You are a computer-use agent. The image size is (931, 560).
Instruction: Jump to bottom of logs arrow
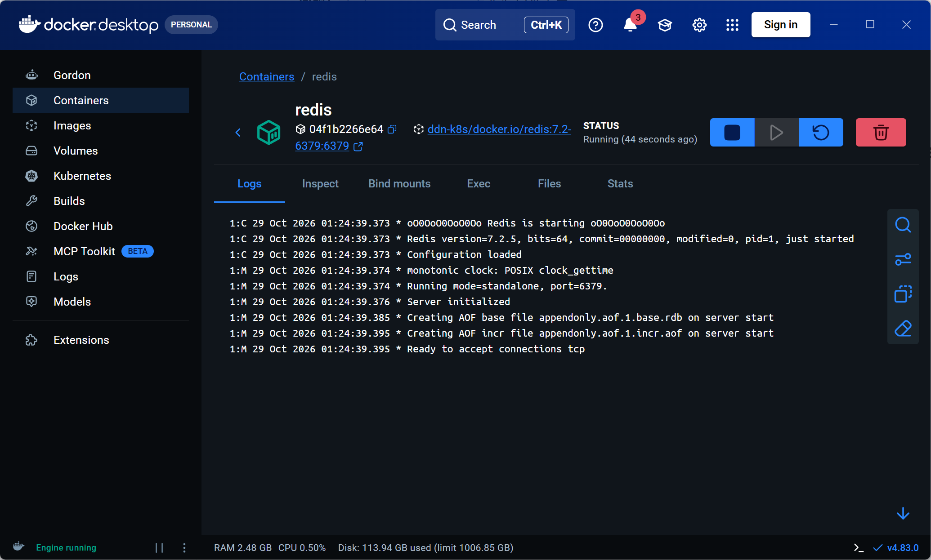click(903, 513)
